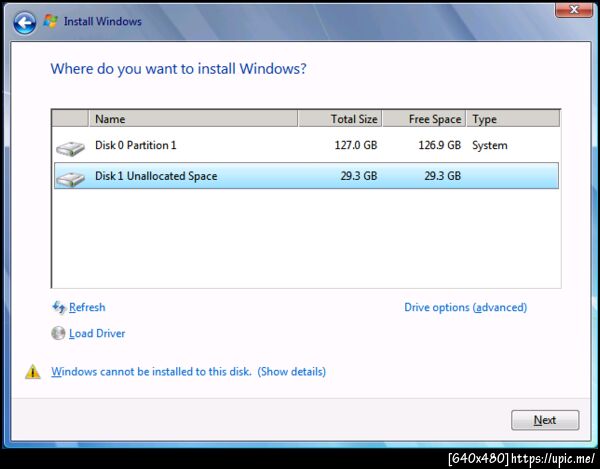Click the Load Driver disc icon
The height and width of the screenshot is (469, 600).
(58, 333)
